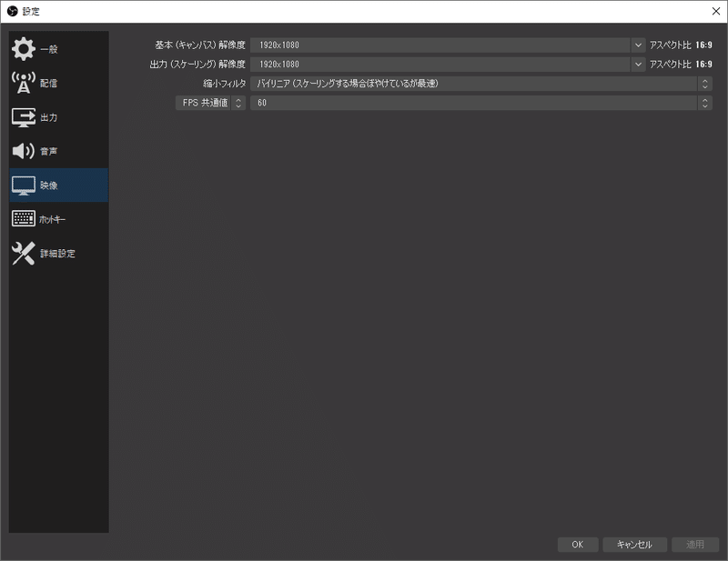Click the キャンセル button
Screen dimensions: 728x561
click(x=634, y=545)
